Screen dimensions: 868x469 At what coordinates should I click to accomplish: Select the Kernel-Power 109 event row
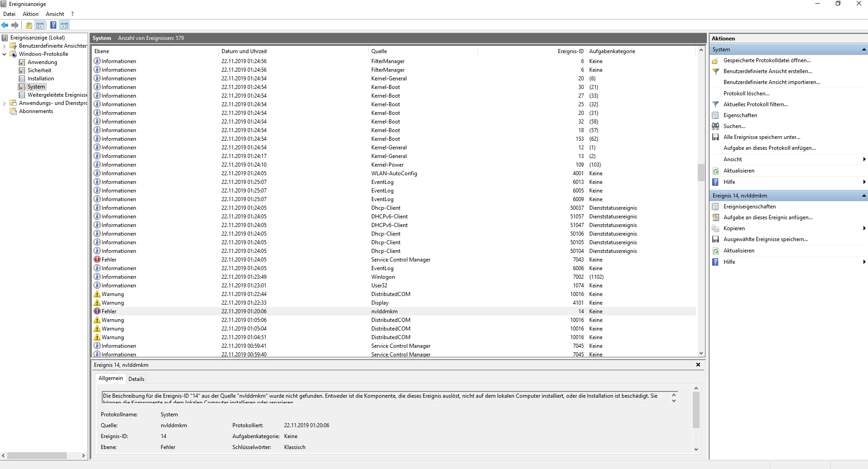tap(394, 165)
